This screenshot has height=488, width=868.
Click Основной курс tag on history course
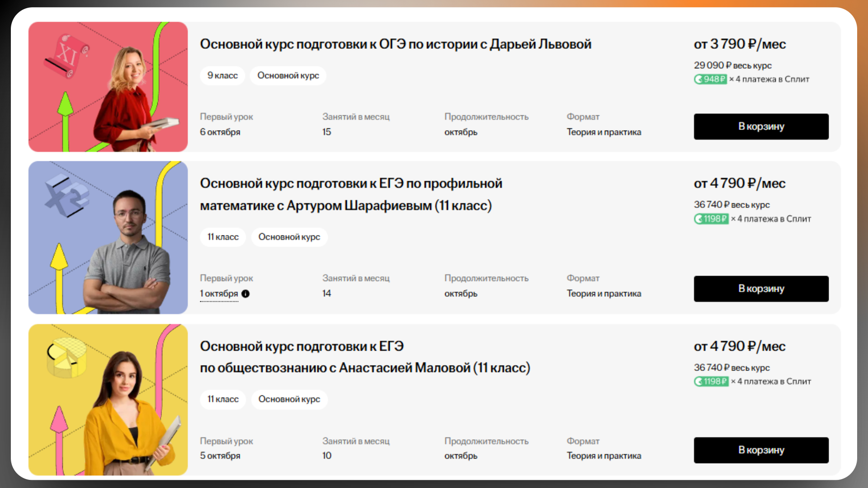click(288, 75)
